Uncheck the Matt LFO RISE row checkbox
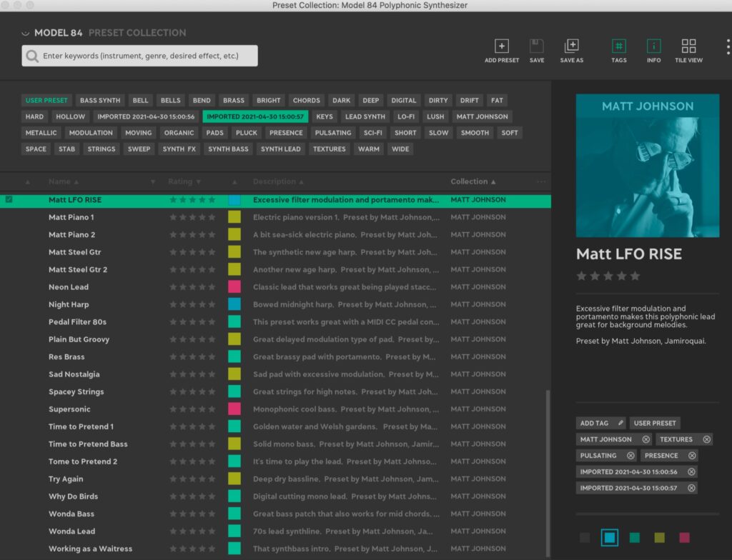The height and width of the screenshot is (560, 732). click(x=9, y=200)
